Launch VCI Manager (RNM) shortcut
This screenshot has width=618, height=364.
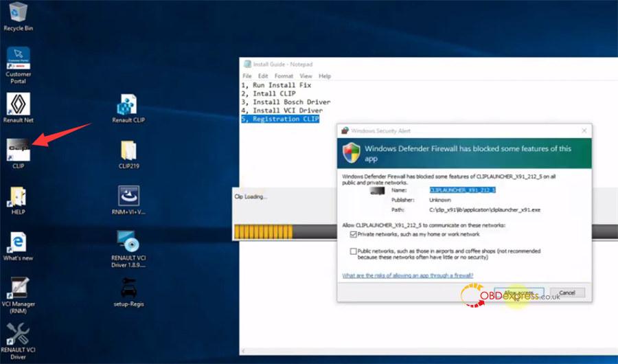(18, 296)
